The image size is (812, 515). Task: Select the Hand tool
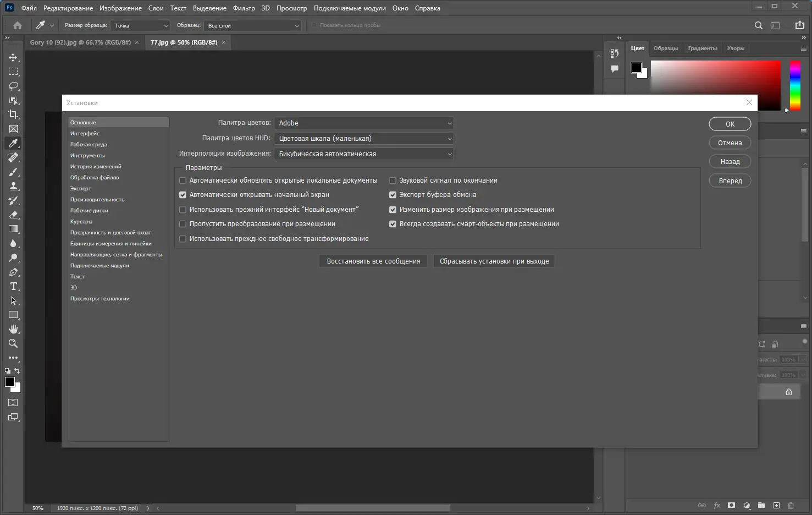13,329
